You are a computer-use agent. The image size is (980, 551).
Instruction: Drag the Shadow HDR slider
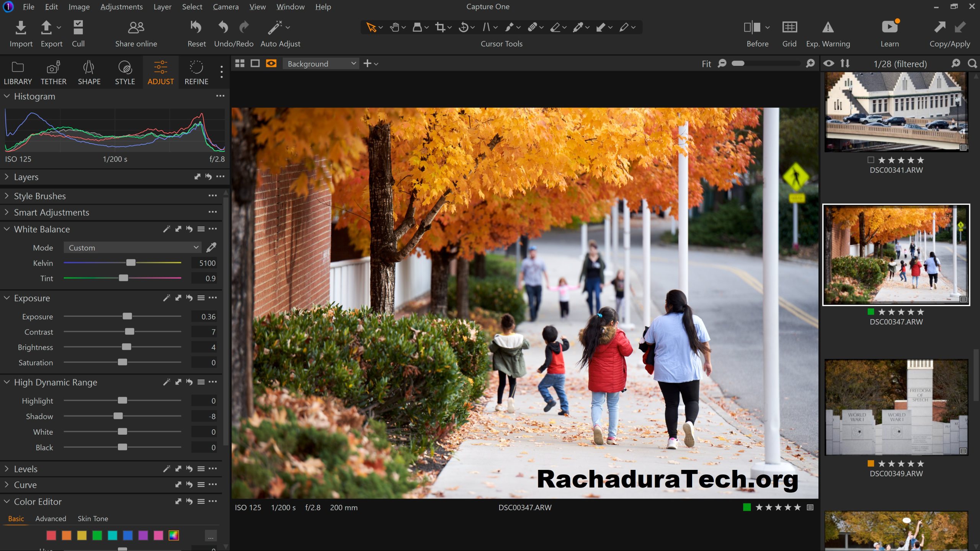coord(118,416)
